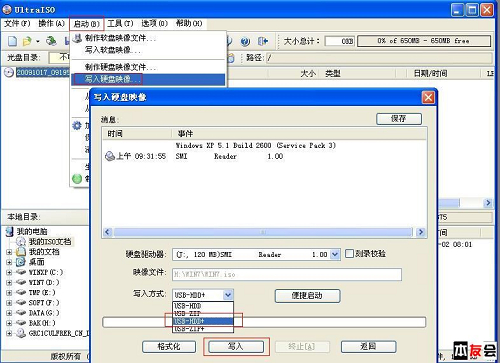The image size is (500, 363).
Task: Click the 事件 column header in log
Action: click(299, 134)
